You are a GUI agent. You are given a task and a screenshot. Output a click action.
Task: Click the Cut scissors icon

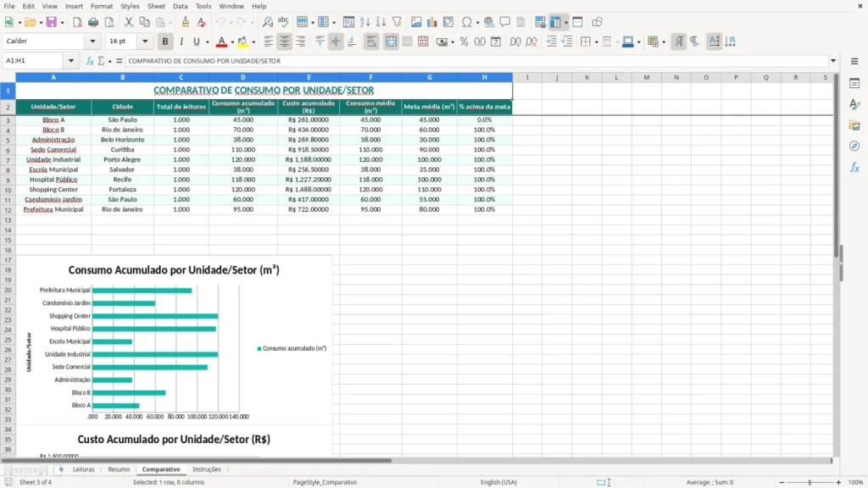[129, 22]
